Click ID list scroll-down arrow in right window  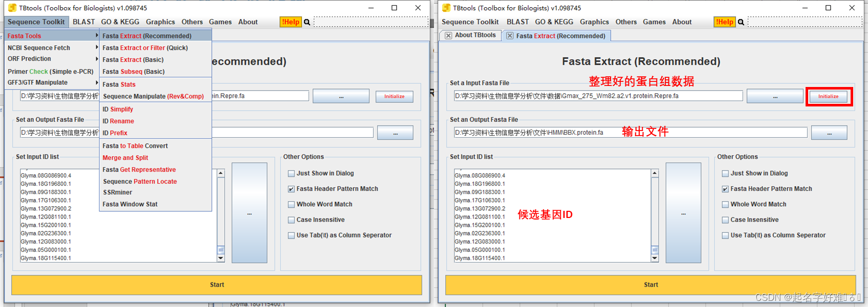click(x=655, y=258)
